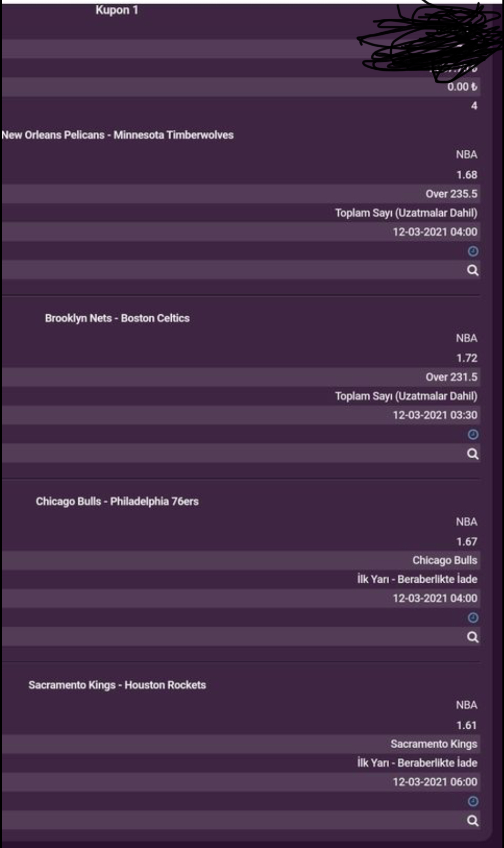This screenshot has height=848, width=504.
Task: Open New Orleans Pelicans - Minnesota Timberwolves match
Action: pyautogui.click(x=118, y=135)
